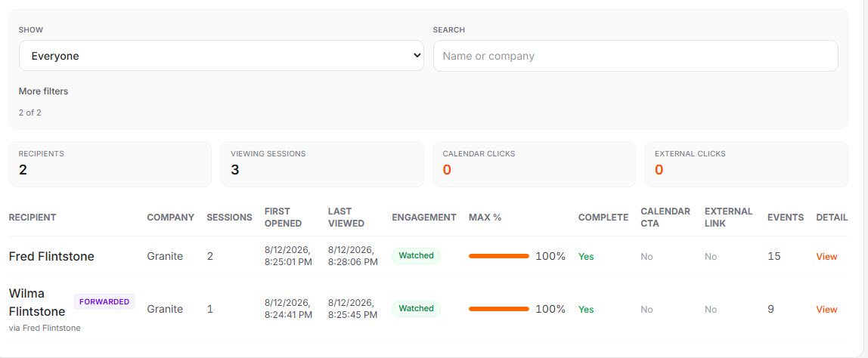Screen dimensions: 868x358
Task: Open View details for Wilma Flintstone
Action: click(x=826, y=310)
